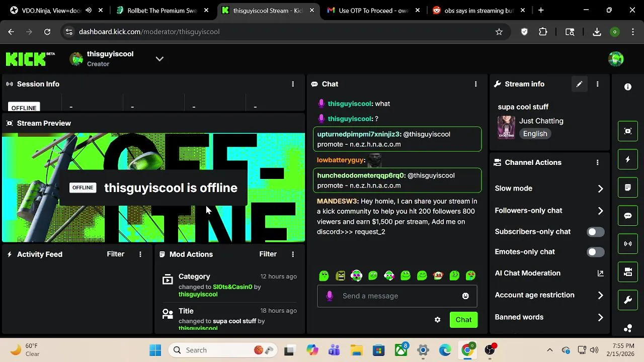The image size is (644, 362).
Task: Open Session Info three-dot options menu
Action: 293,84
